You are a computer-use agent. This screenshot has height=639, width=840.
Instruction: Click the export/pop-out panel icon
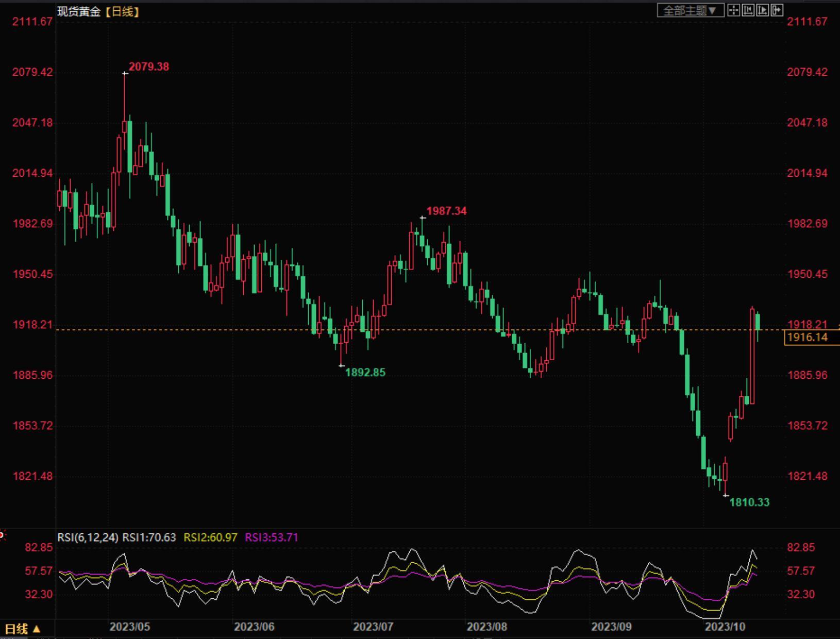click(x=777, y=10)
